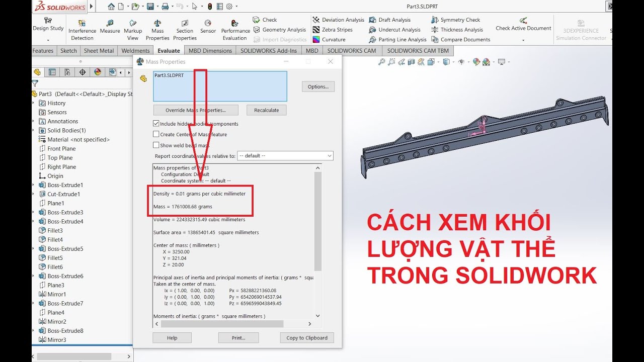Viewport: 644px width, 362px height.
Task: Open Section Properties tool
Action: pyautogui.click(x=185, y=30)
